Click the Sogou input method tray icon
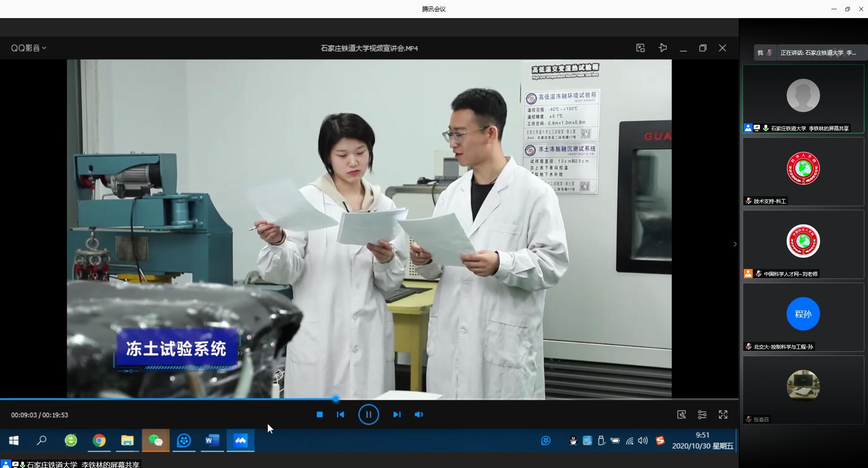Image resolution: width=868 pixels, height=468 pixels. click(x=660, y=440)
